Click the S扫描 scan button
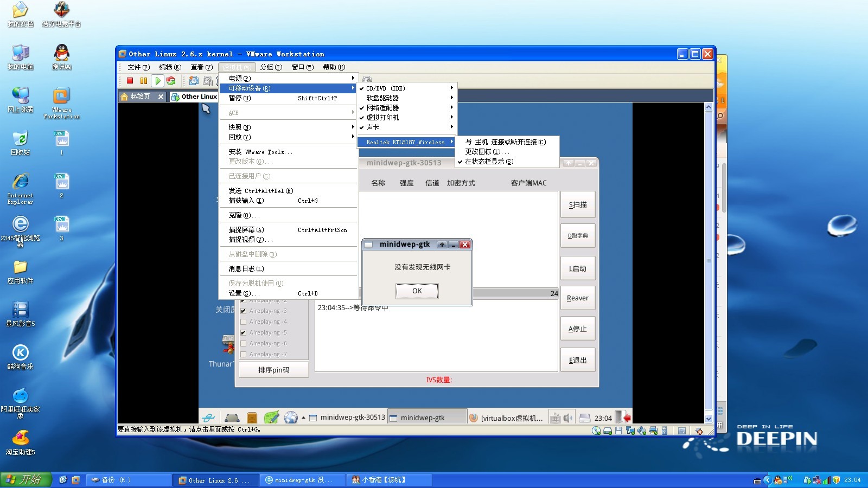This screenshot has height=488, width=868. (578, 205)
